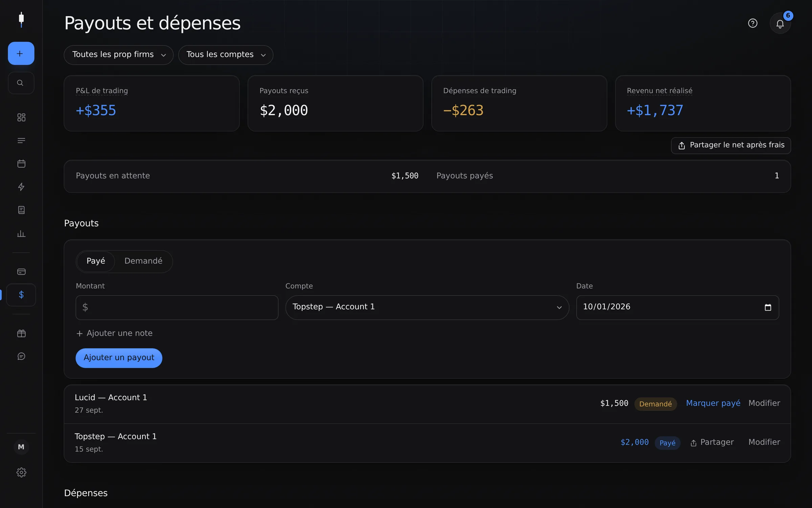Click the −$263 Dépenses de trading value
This screenshot has width=812, height=508.
coord(463,110)
